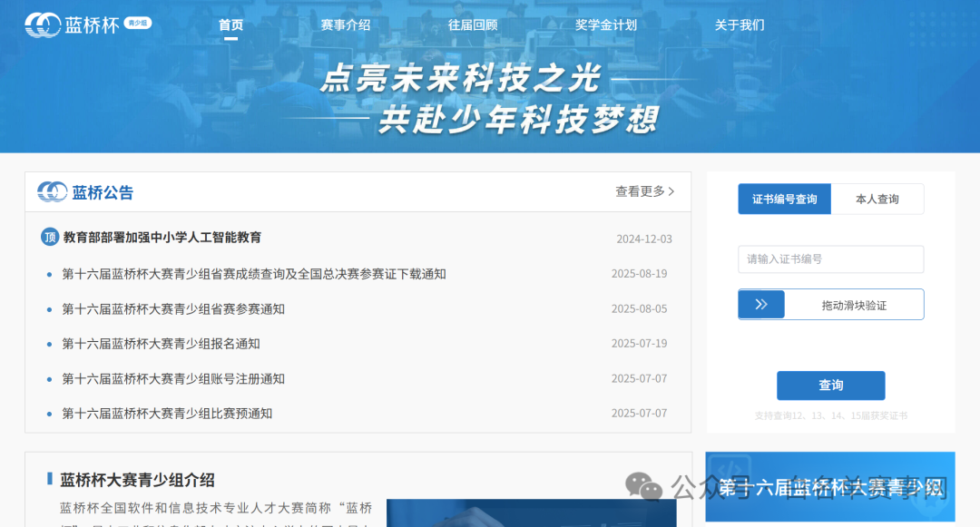Screen dimensions: 980x527
Task: Select the 证书编号查询 tab
Action: click(x=784, y=200)
